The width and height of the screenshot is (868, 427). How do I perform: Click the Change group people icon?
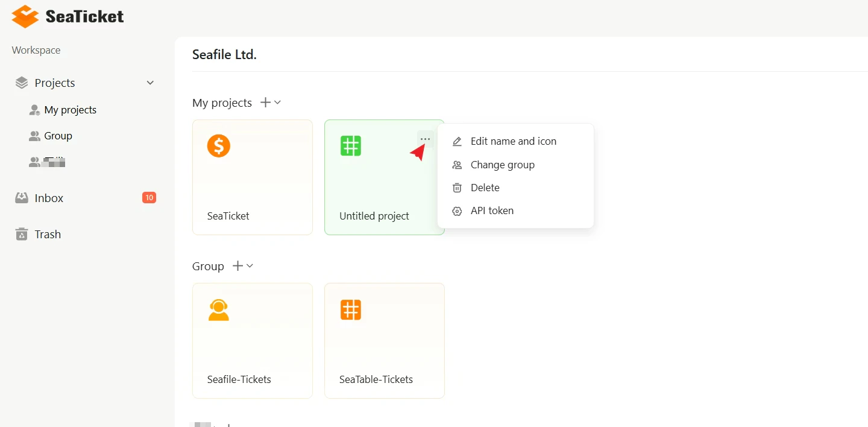(x=457, y=165)
